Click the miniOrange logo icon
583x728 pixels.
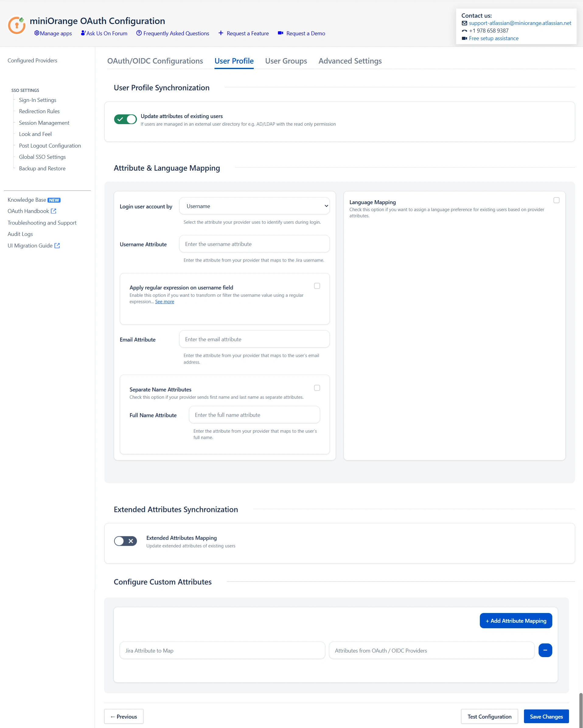[x=16, y=25]
